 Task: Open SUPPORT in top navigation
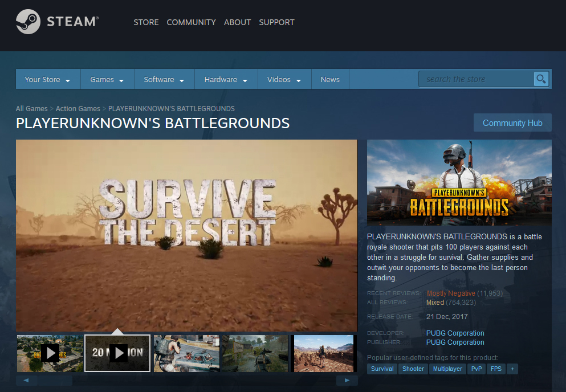[276, 22]
